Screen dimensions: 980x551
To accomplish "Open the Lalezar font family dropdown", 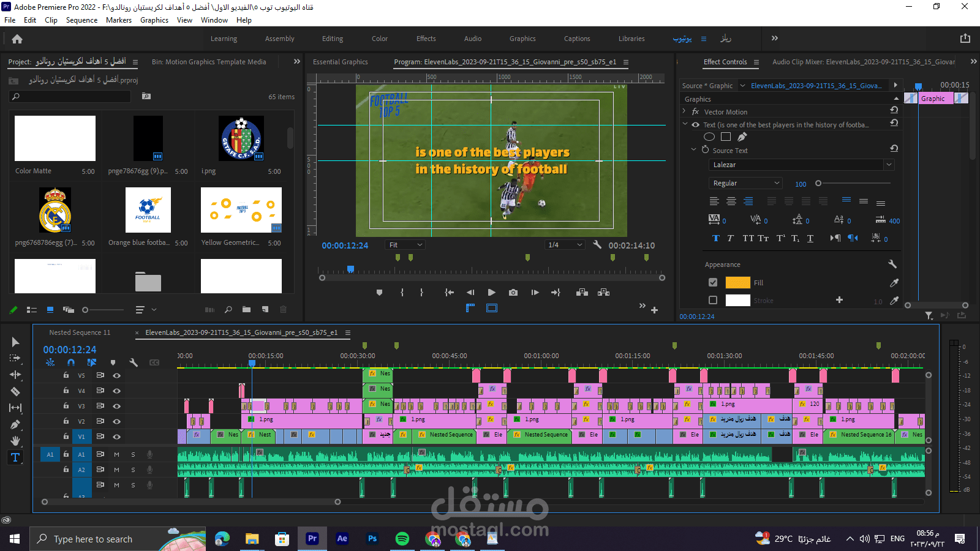I will (801, 165).
